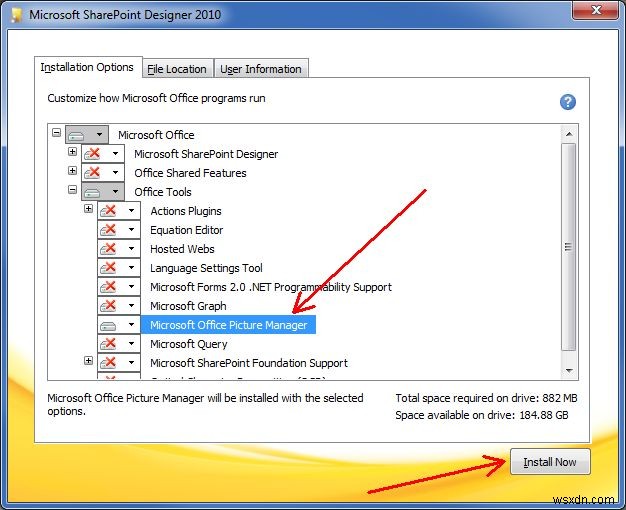Click the 'Customize how Microsoft Office programs run' text
Image resolution: width=626 pixels, height=510 pixels.
point(156,98)
